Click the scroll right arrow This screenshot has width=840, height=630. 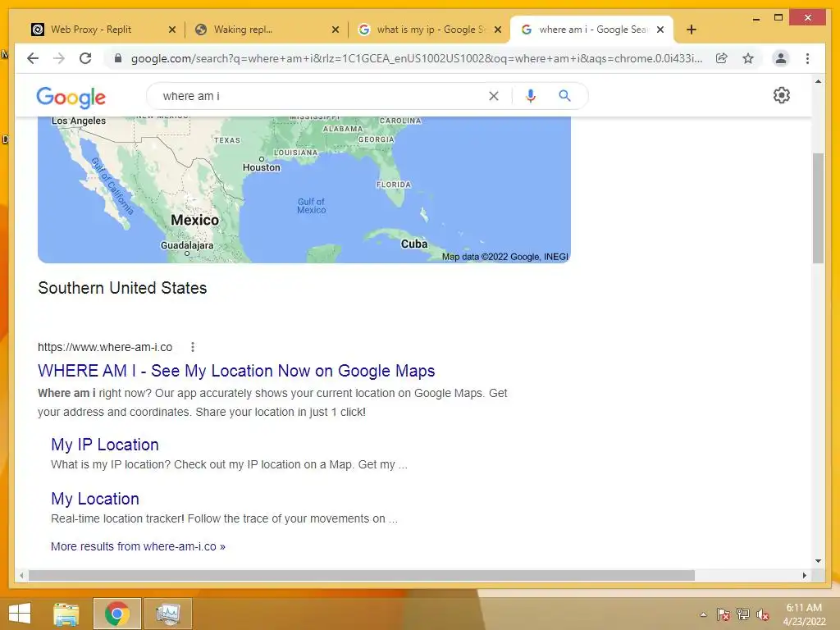(x=804, y=575)
